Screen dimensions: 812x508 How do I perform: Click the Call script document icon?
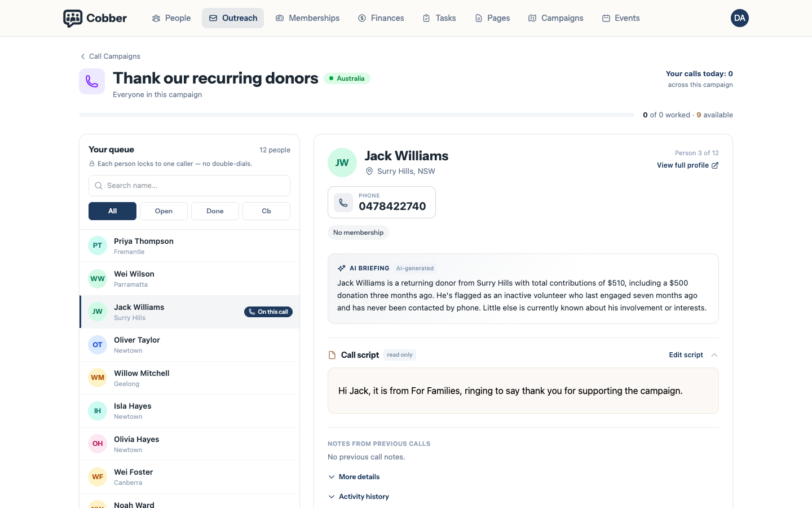[332, 355]
